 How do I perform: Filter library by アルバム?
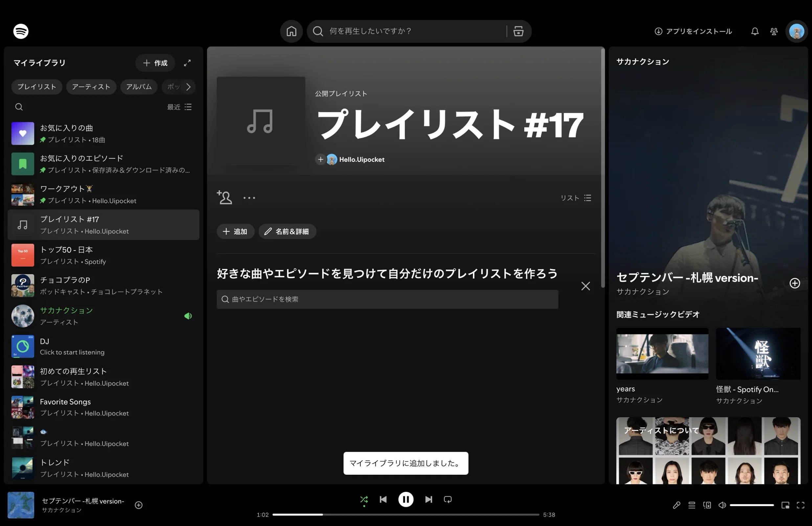[x=139, y=87]
